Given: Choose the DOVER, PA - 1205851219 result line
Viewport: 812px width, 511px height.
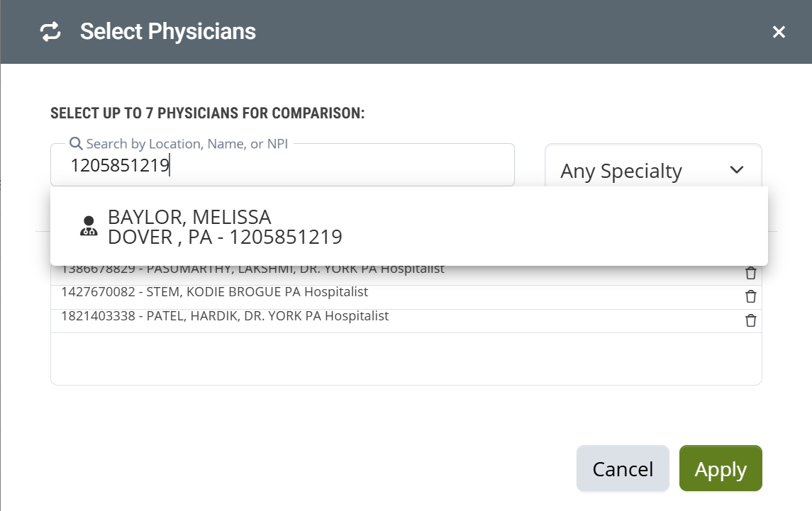Looking at the screenshot, I should click(x=225, y=237).
